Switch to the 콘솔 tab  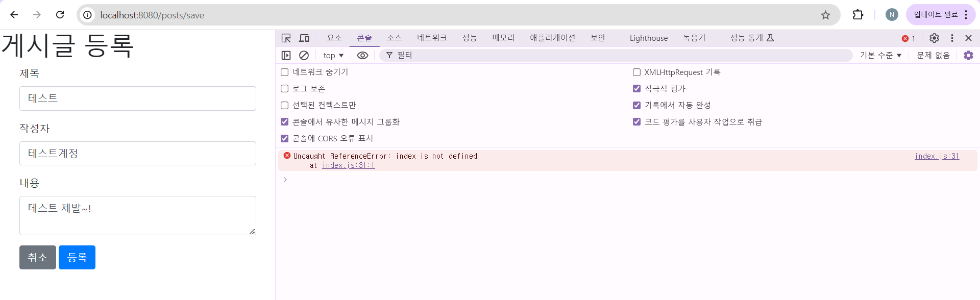[x=364, y=38]
